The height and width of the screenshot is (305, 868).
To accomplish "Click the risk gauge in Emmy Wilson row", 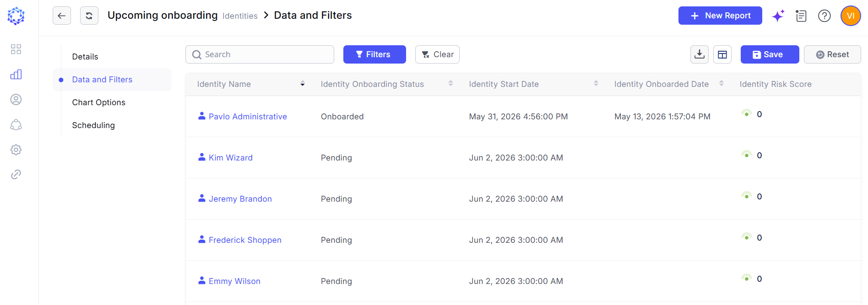I will 747,278.
